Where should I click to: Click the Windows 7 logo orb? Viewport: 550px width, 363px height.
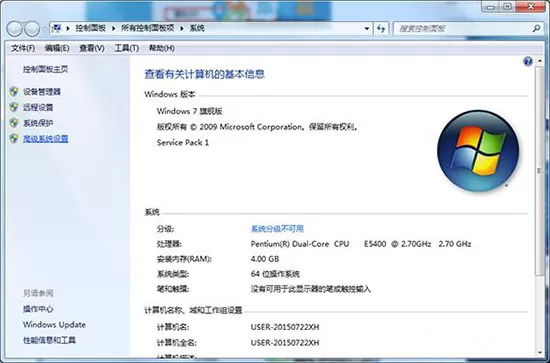[x=478, y=151]
